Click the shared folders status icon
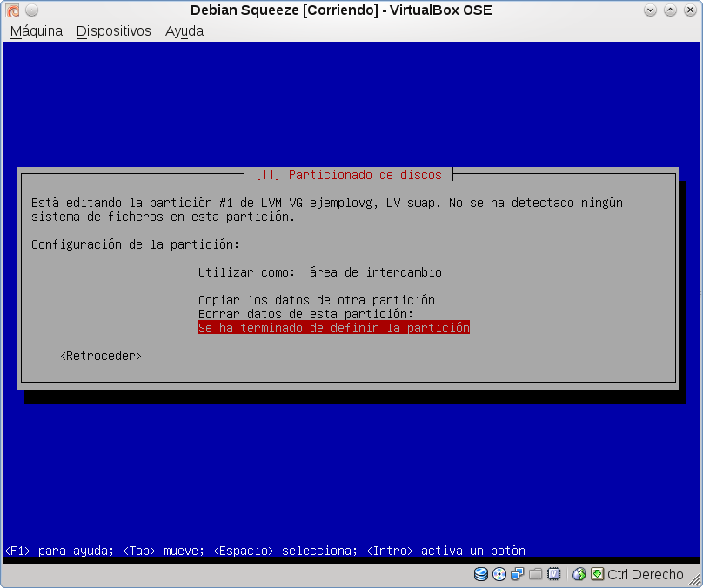Screen dimensions: 703x588 (x=535, y=574)
